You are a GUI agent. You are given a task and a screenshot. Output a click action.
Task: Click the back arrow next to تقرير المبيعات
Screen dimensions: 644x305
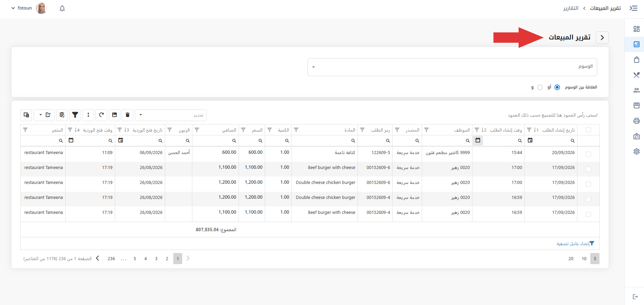pyautogui.click(x=602, y=37)
